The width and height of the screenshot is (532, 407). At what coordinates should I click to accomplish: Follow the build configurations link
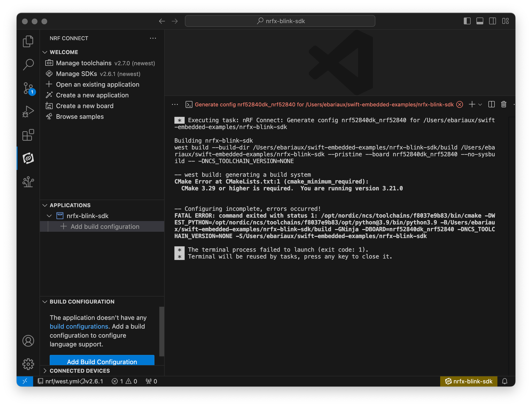tap(79, 326)
